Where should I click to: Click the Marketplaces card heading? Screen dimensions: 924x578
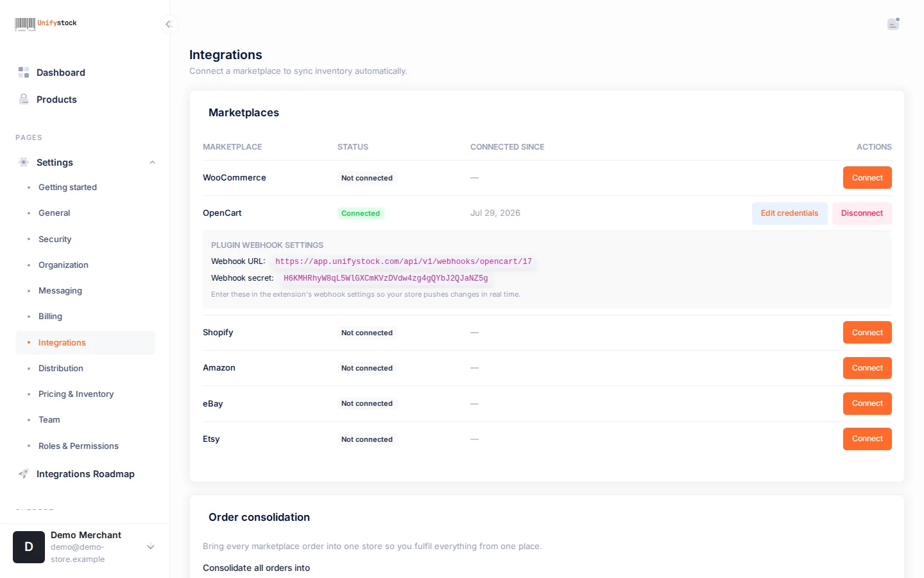click(244, 113)
